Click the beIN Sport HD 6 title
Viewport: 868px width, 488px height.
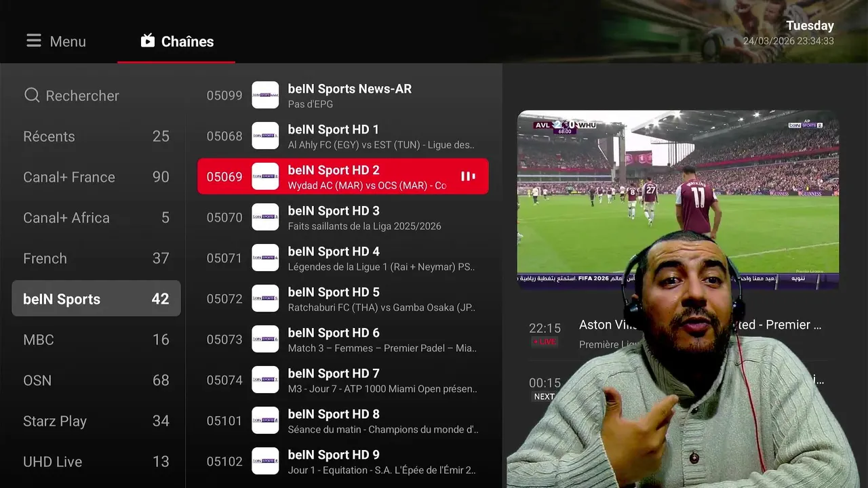coord(334,333)
